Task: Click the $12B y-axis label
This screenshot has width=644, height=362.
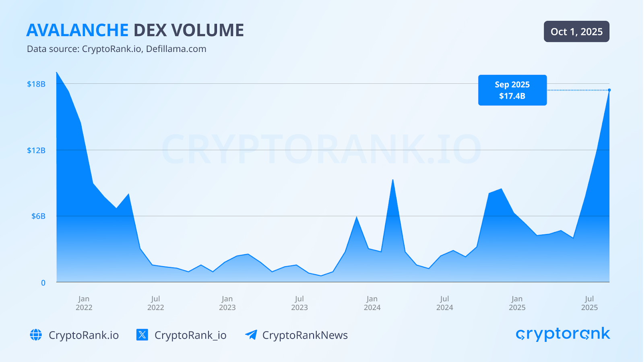Action: (36, 151)
